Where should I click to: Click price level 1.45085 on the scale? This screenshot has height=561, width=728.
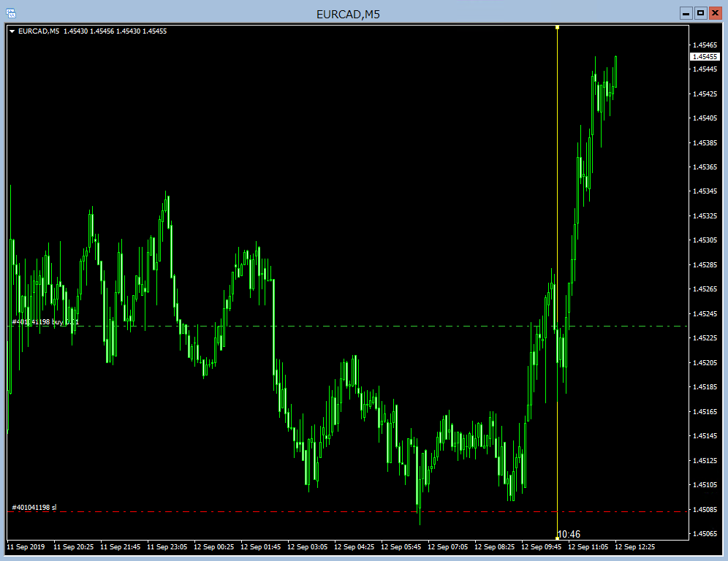pos(705,509)
